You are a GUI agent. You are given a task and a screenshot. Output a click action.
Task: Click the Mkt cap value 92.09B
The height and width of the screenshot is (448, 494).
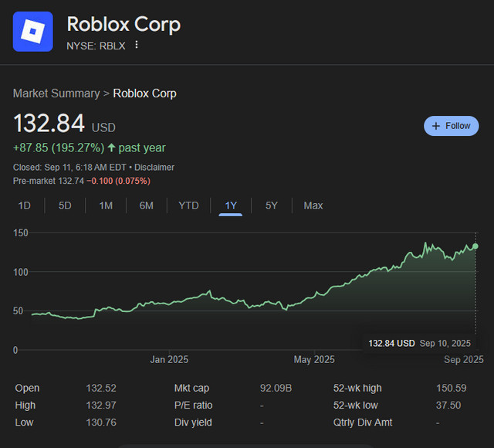pos(276,388)
